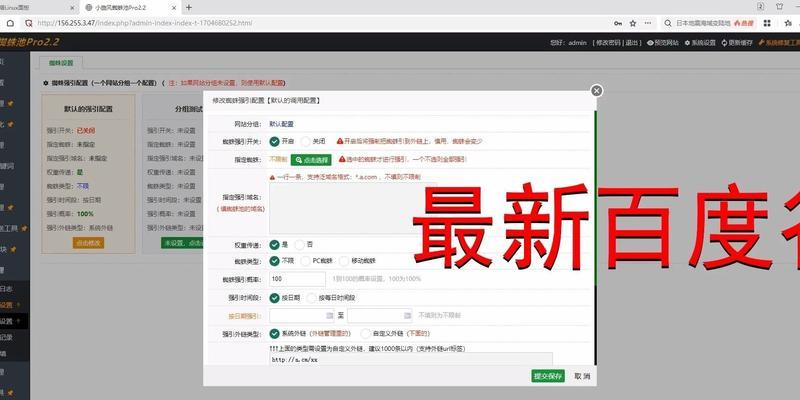Click the browser home icon

coord(10,23)
